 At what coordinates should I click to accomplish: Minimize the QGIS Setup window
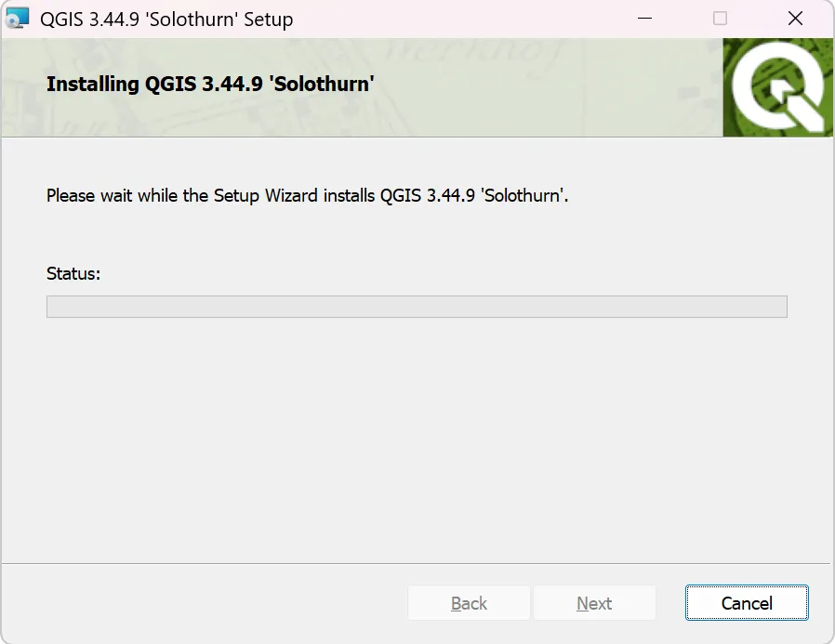tap(645, 19)
